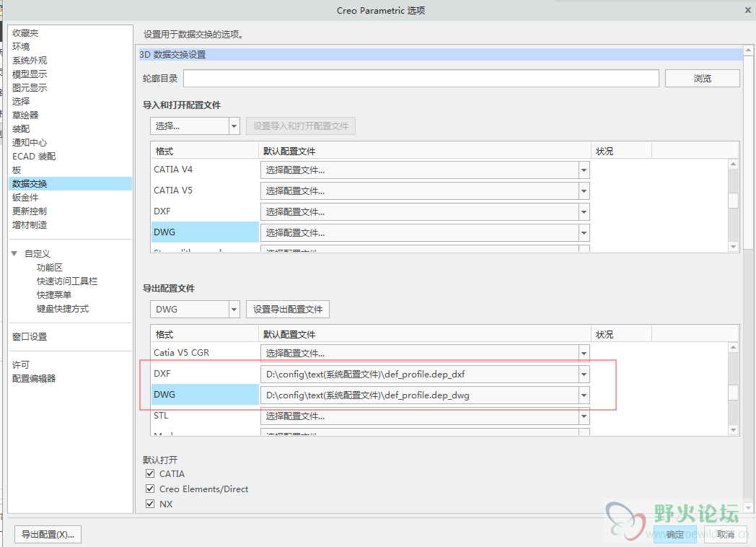The width and height of the screenshot is (756, 547).
Task: Go to 模型显示 options
Action: coord(30,74)
